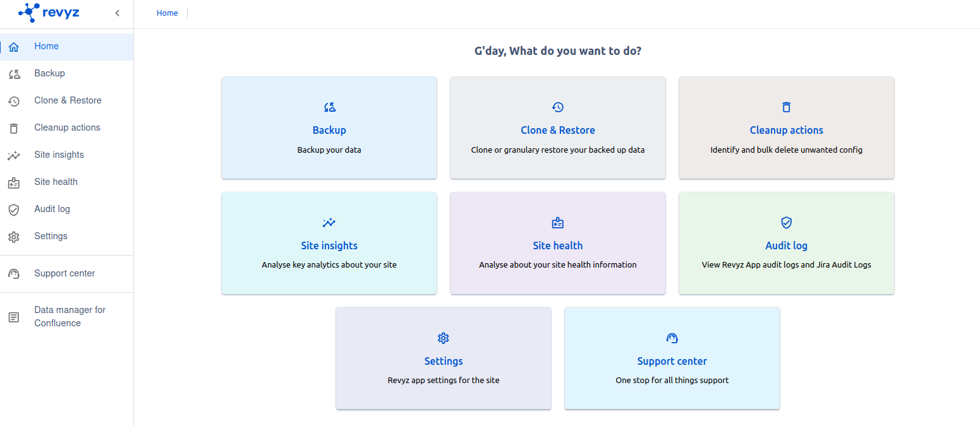The image size is (980, 426).
Task: Click the revyz logo
Action: pos(49,11)
